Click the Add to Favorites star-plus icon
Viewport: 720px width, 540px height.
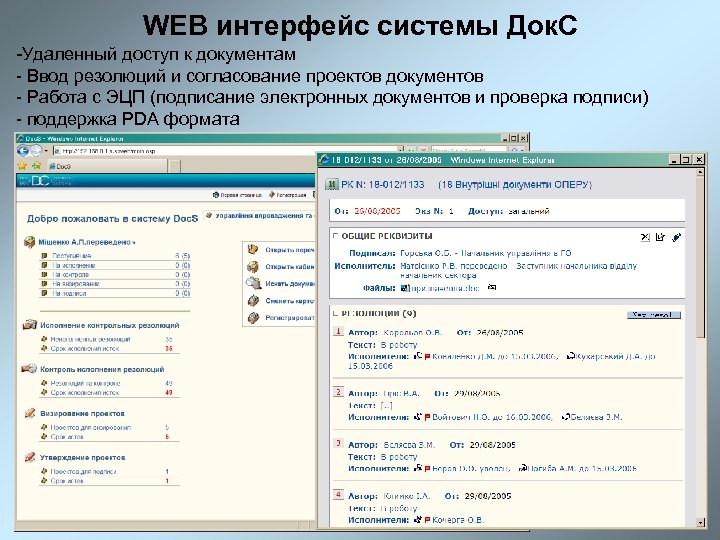point(36,166)
